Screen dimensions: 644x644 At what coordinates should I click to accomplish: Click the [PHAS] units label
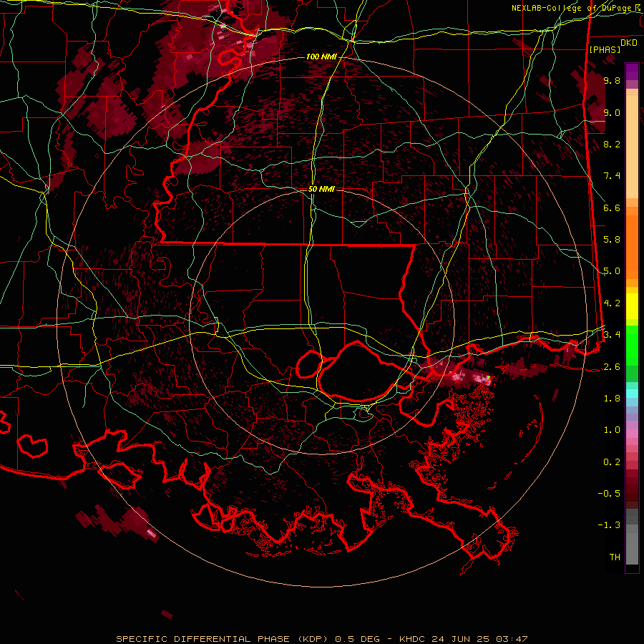tap(605, 49)
